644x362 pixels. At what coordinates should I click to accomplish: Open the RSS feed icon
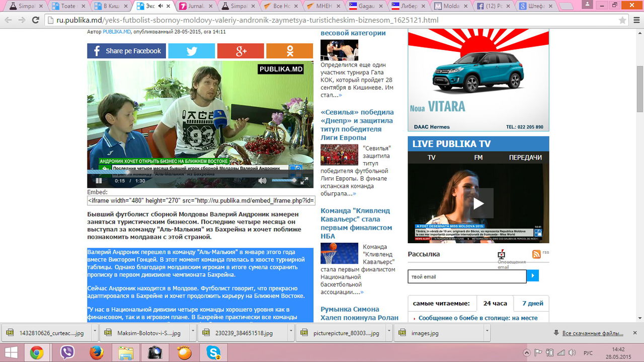pyautogui.click(x=537, y=254)
